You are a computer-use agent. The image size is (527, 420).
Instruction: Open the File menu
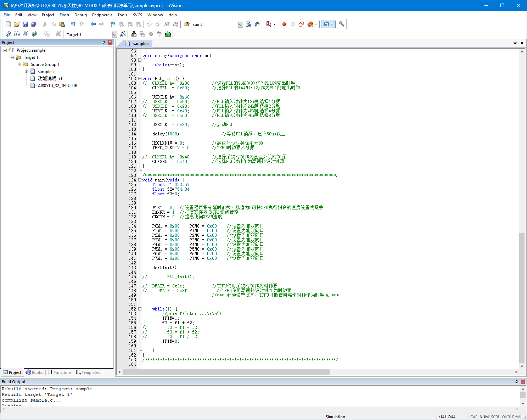click(7, 15)
